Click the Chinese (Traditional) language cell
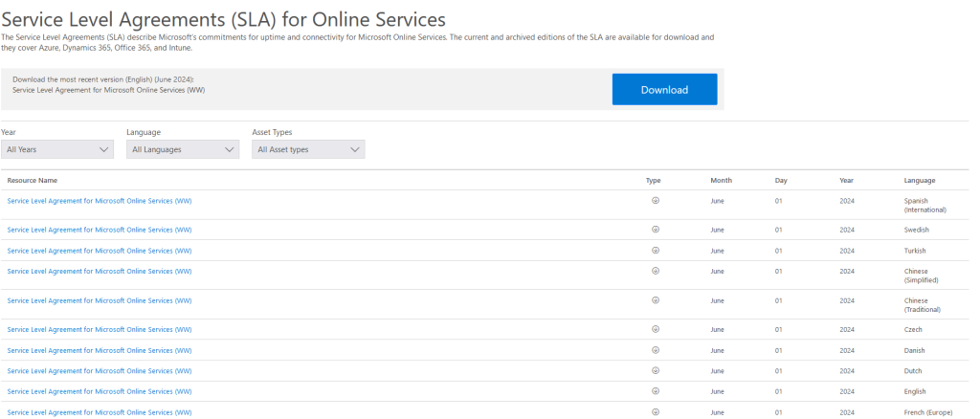The width and height of the screenshot is (980, 419). tap(922, 305)
